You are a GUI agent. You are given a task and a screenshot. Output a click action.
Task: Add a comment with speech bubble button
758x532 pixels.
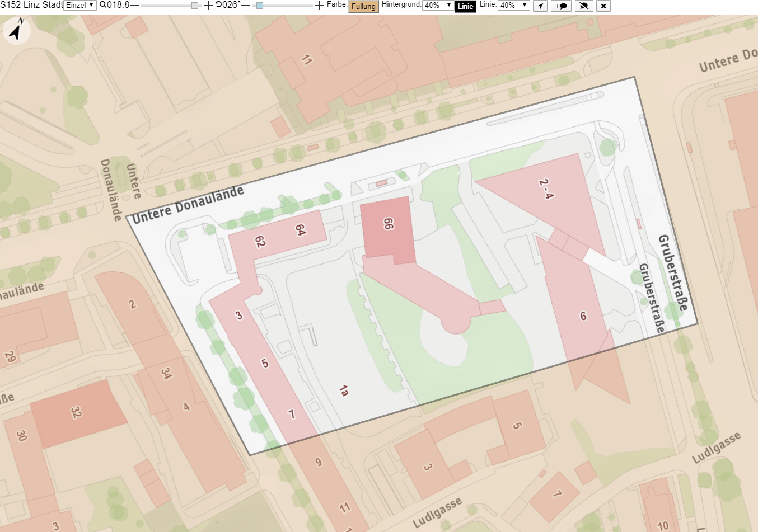pos(562,6)
